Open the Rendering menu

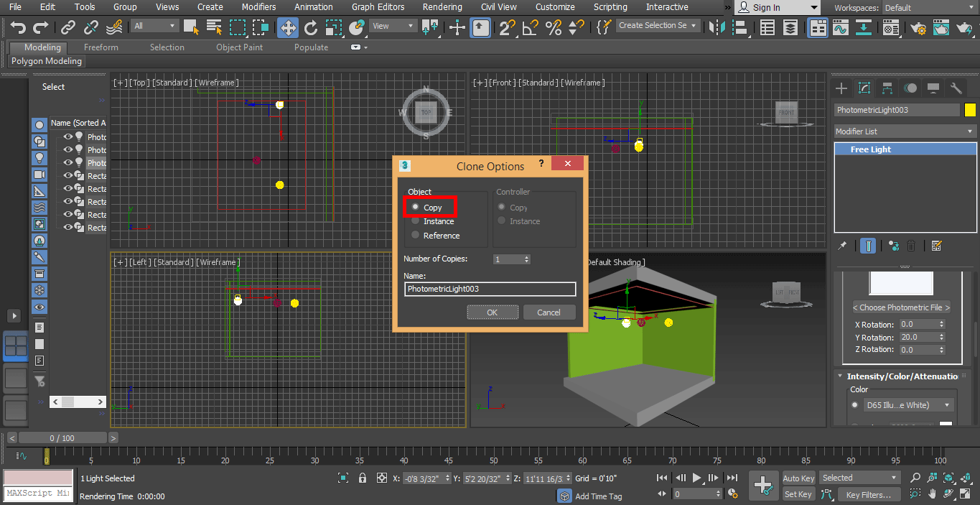[x=442, y=7]
